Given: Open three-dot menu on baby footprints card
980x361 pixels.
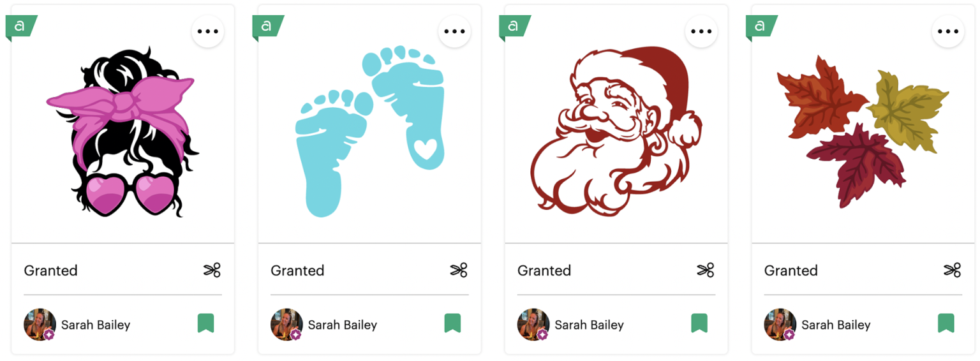Looking at the screenshot, I should [x=454, y=31].
